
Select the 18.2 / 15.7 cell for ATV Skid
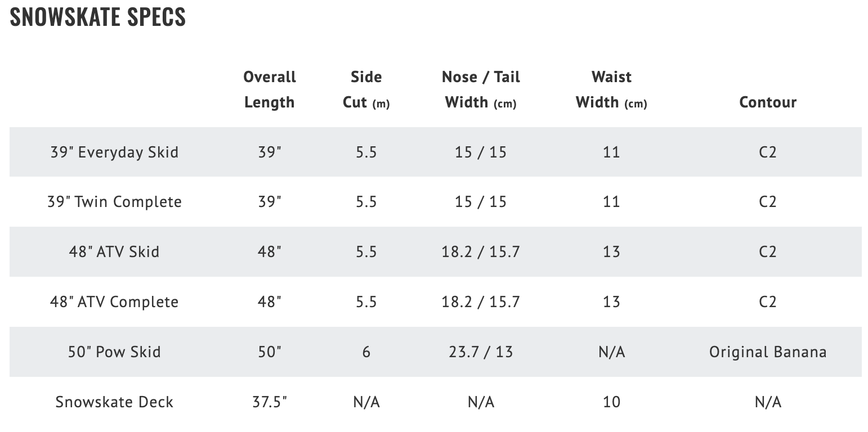(481, 251)
